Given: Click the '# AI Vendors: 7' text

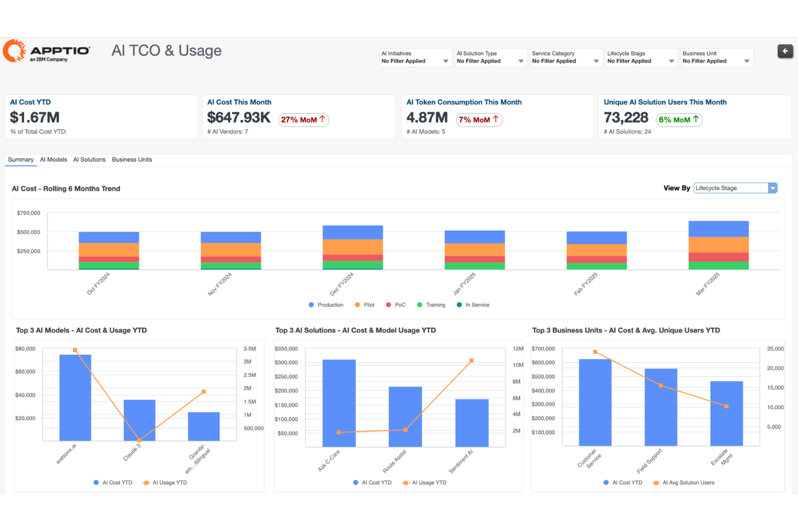Looking at the screenshot, I should coord(228,132).
